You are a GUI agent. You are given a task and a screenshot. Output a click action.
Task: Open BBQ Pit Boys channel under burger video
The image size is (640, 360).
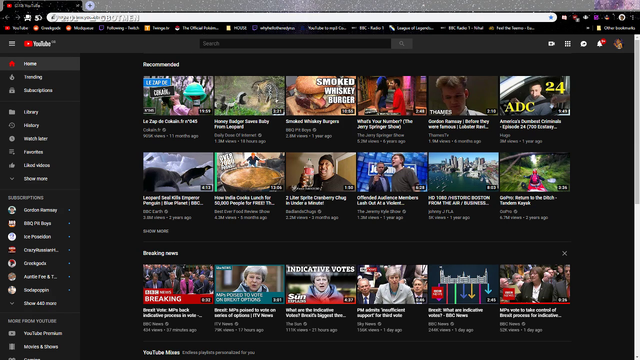click(298, 130)
